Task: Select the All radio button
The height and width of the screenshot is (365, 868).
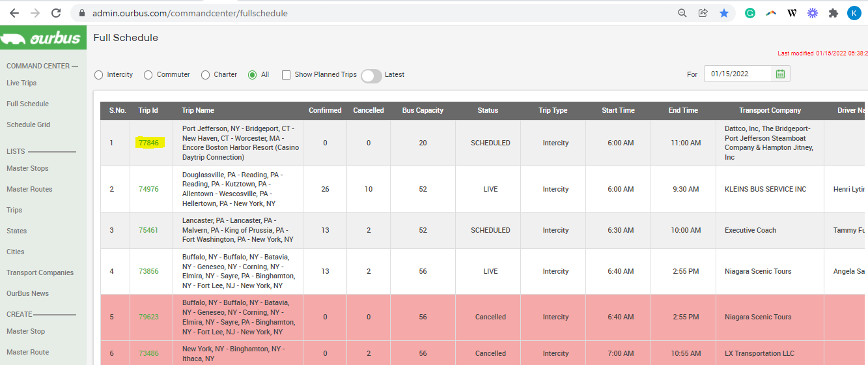Action: coord(253,75)
